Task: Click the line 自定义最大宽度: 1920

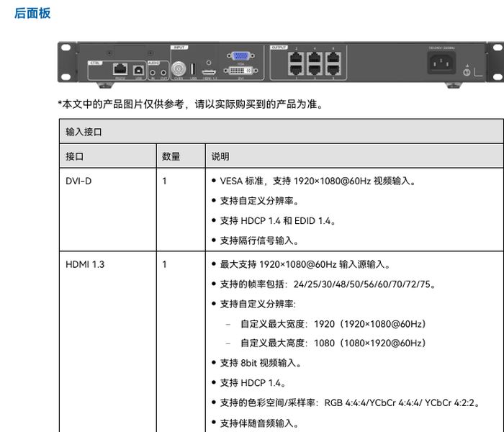Action: [x=333, y=324]
